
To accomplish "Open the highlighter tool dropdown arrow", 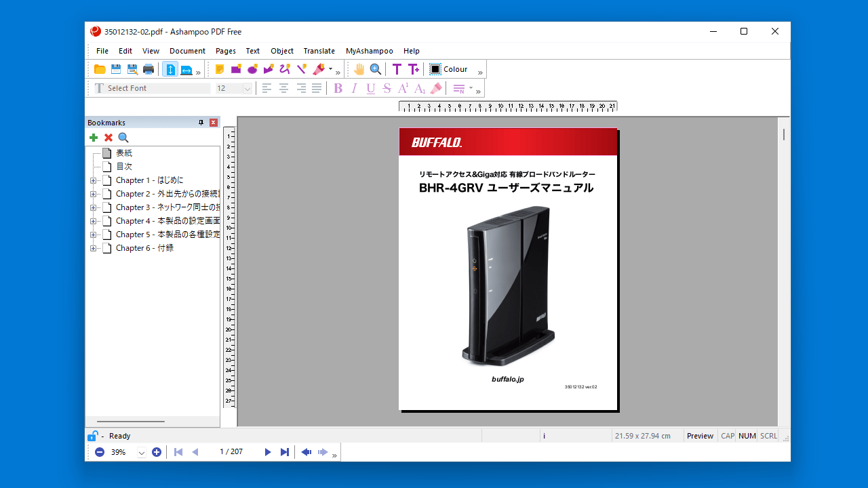I will (330, 69).
